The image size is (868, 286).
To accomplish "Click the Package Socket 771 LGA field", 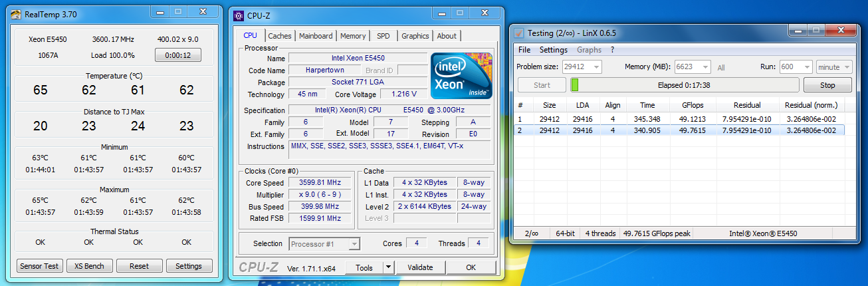I will point(358,82).
